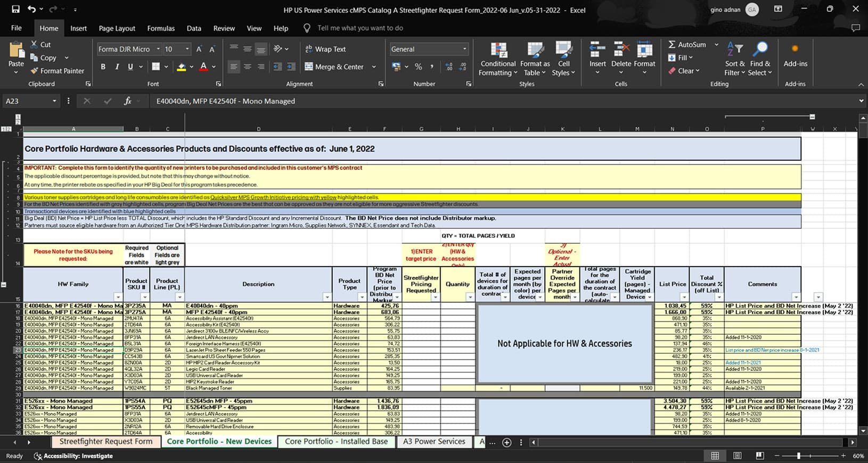868x463 pixels.
Task: Open Find & Select menu
Action: pos(759,59)
